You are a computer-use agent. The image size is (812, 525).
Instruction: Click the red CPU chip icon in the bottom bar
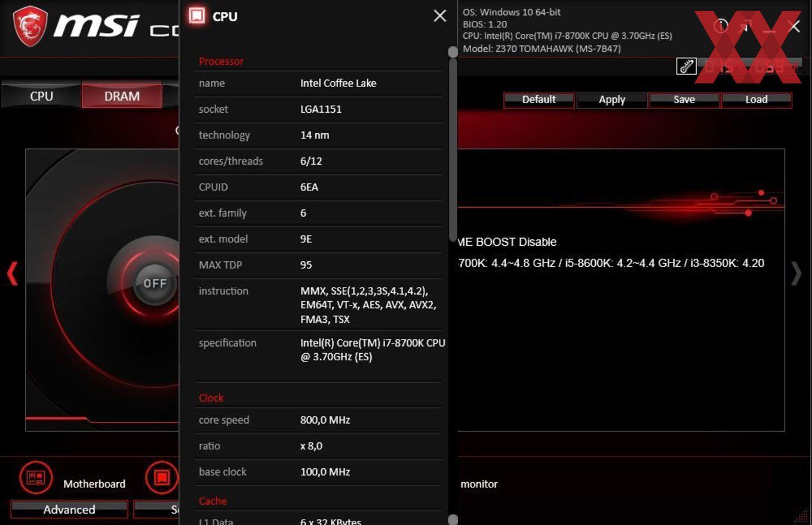(x=162, y=477)
